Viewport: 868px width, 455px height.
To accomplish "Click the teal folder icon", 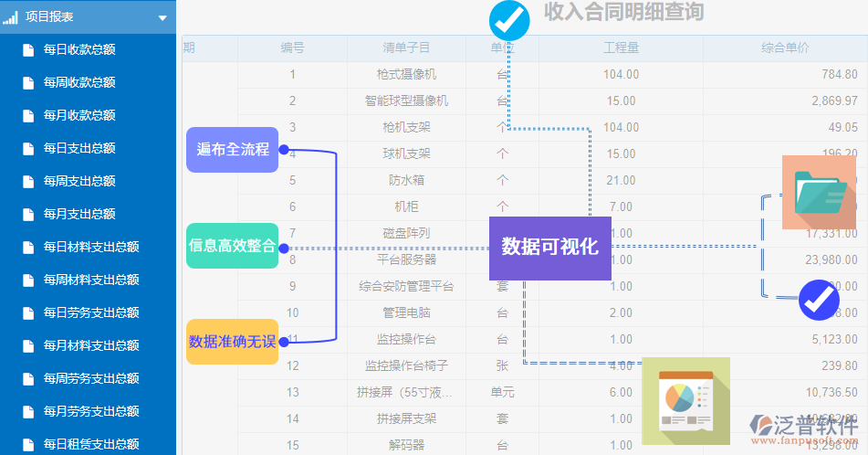I will click(x=819, y=193).
